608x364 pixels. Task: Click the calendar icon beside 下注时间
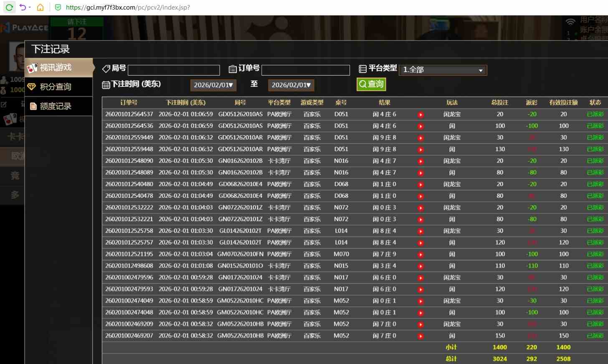(x=106, y=85)
